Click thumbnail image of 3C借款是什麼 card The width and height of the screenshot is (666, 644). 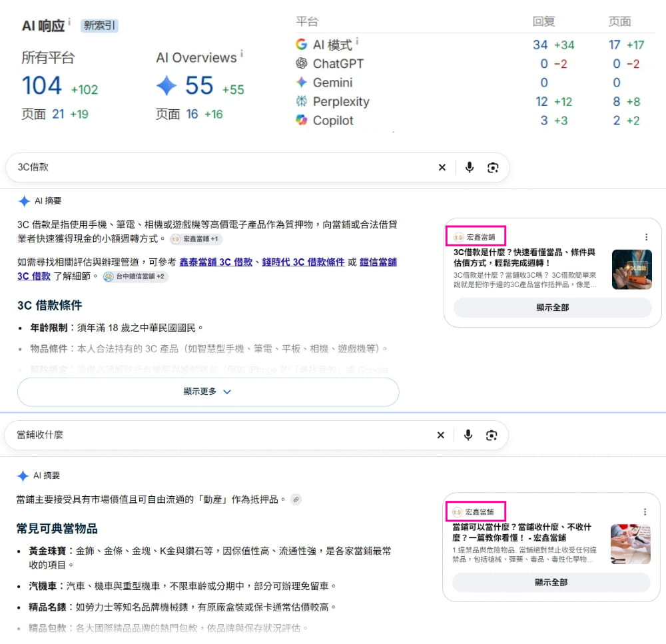click(631, 269)
